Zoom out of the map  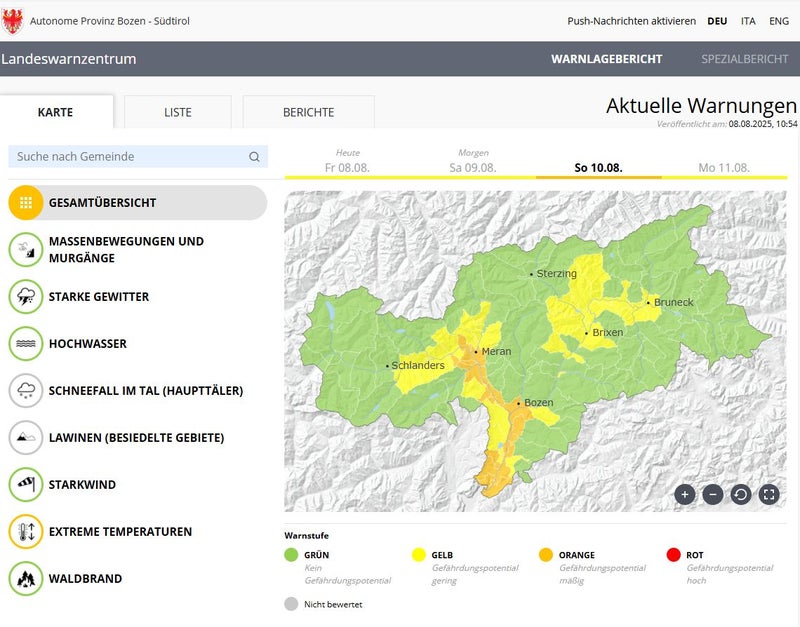(x=713, y=494)
